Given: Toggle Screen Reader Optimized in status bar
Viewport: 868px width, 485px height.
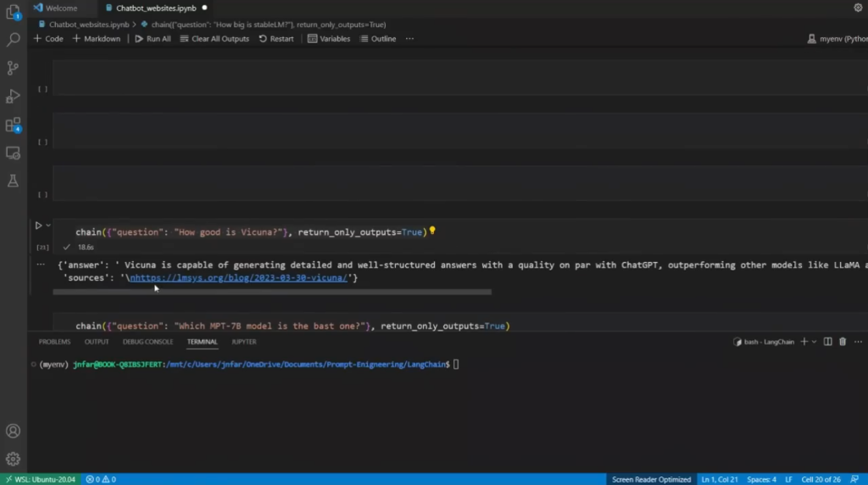Looking at the screenshot, I should tap(651, 479).
